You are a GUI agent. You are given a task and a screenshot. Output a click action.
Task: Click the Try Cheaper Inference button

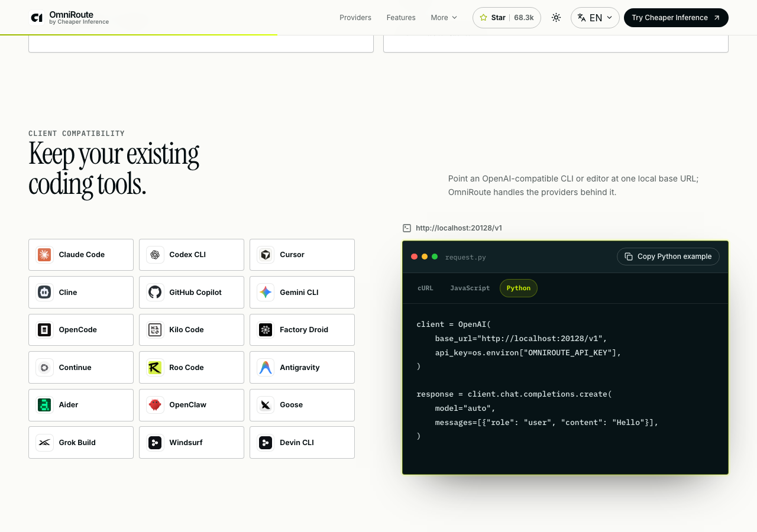coord(676,18)
